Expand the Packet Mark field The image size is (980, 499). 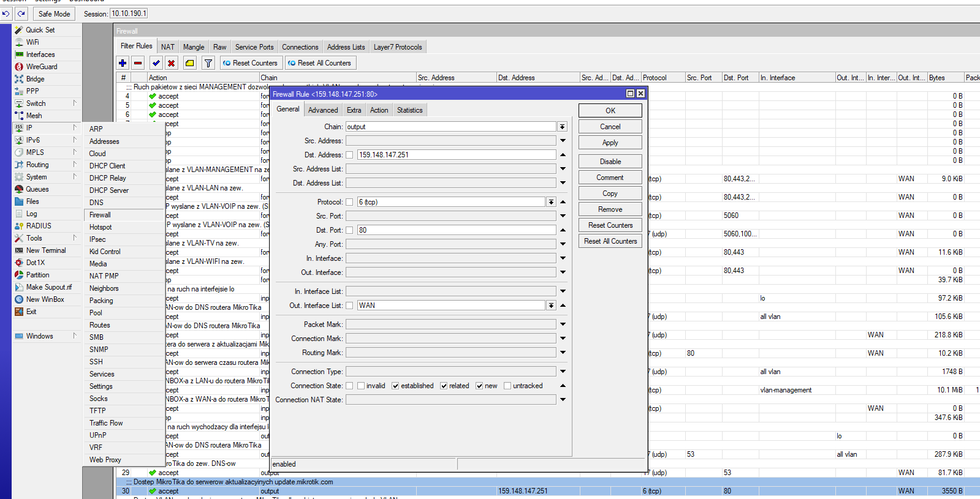pos(563,325)
